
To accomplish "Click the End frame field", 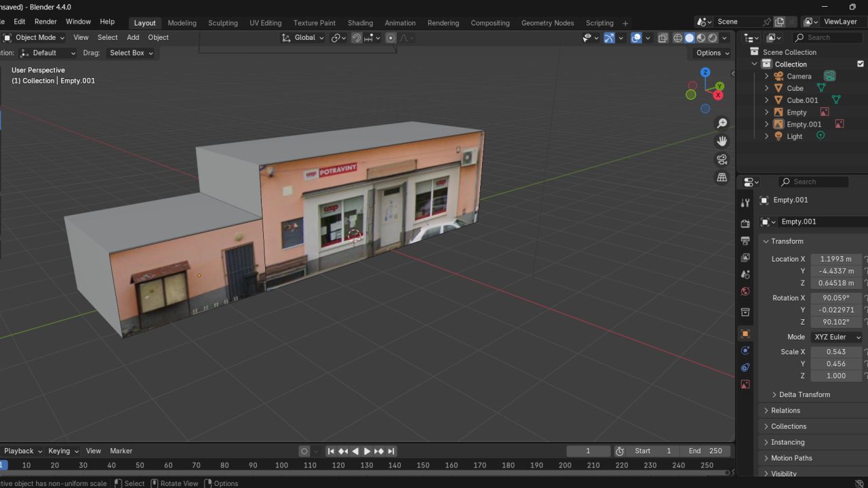I will (x=705, y=451).
